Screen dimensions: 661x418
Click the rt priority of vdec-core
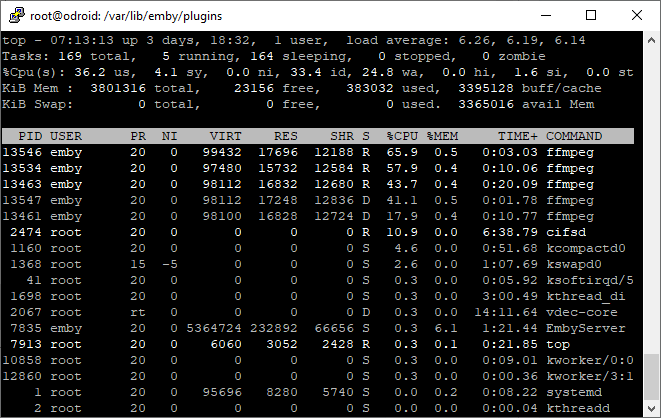(x=138, y=312)
